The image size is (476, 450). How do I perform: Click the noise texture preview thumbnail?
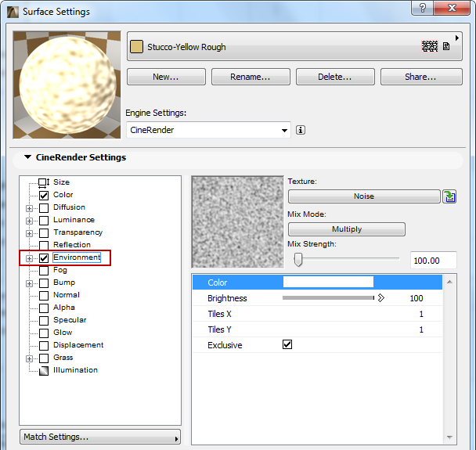(238, 222)
